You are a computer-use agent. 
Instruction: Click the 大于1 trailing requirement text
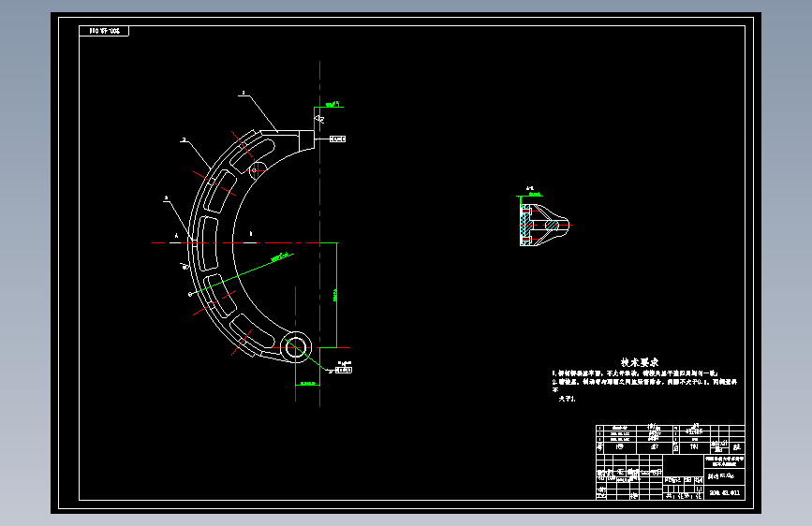567,399
